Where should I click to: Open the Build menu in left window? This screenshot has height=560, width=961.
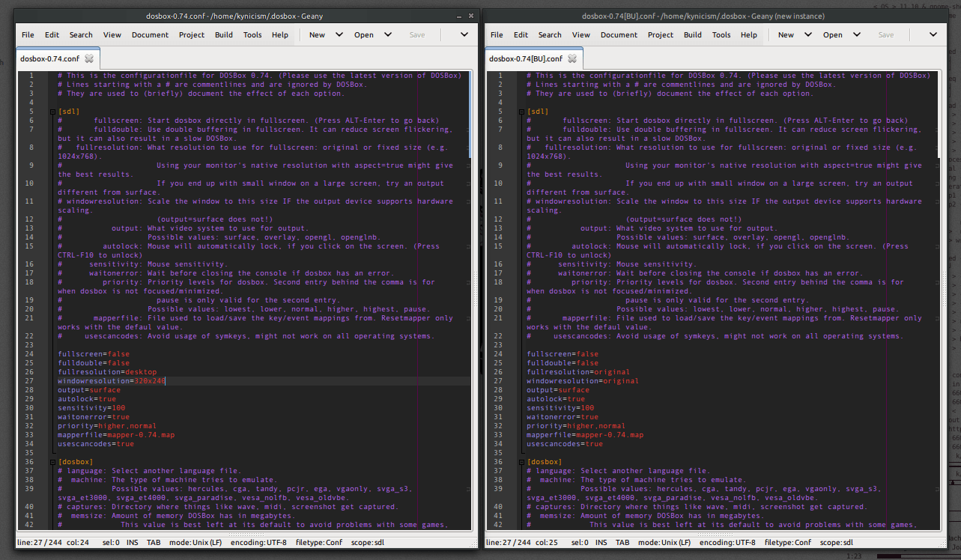pos(224,35)
